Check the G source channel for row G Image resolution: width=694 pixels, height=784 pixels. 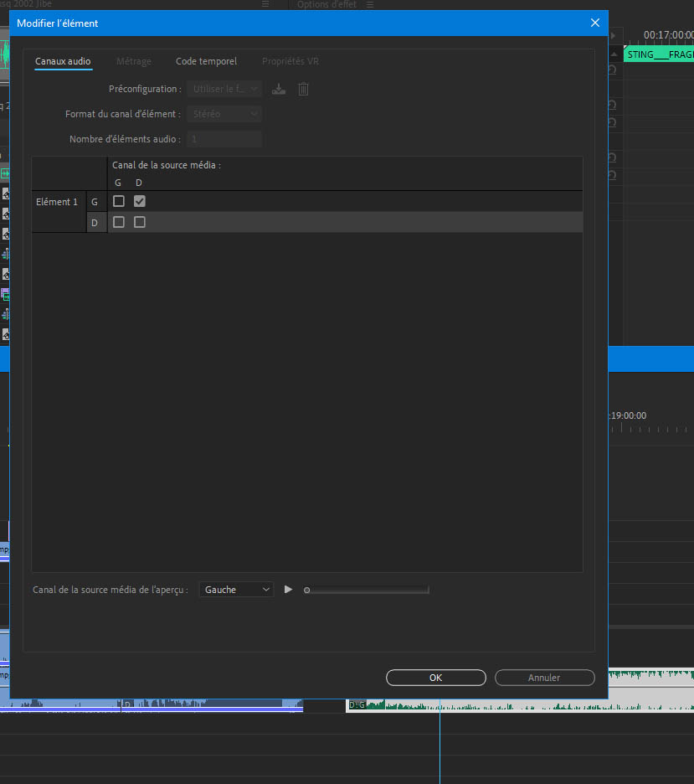tap(119, 201)
